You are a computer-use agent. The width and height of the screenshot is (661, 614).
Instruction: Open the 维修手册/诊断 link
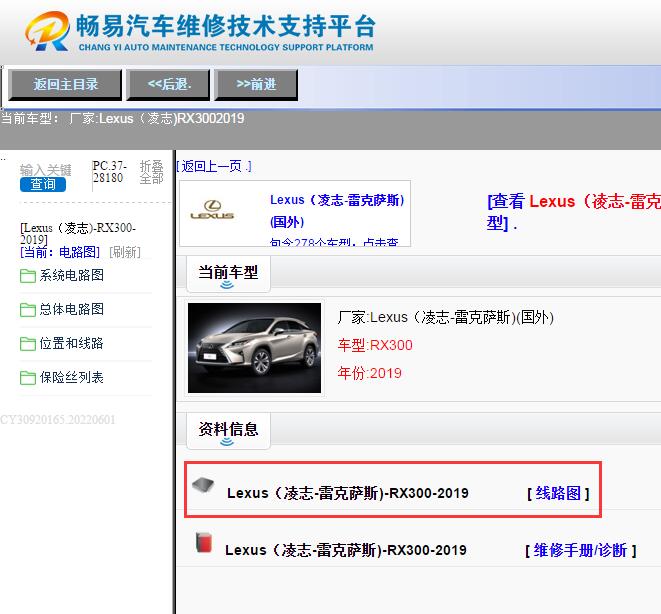coord(580,550)
